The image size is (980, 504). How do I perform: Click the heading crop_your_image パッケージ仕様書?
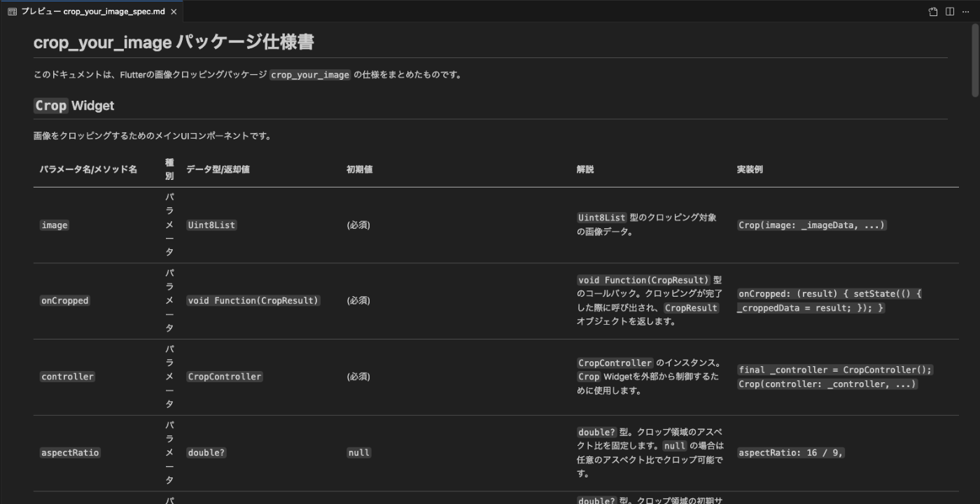174,42
